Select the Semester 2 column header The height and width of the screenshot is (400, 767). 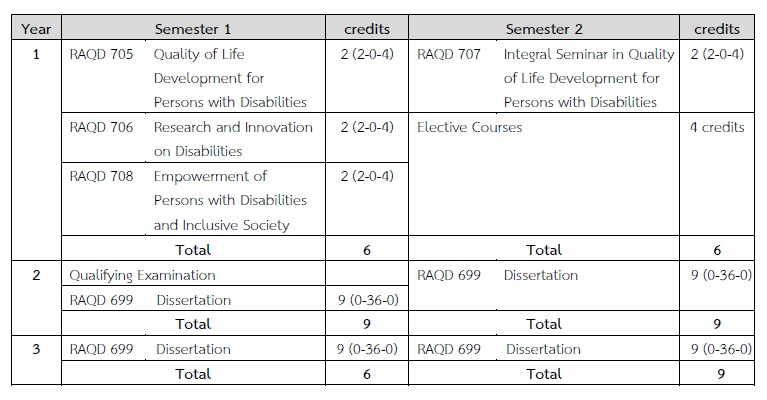(544, 29)
